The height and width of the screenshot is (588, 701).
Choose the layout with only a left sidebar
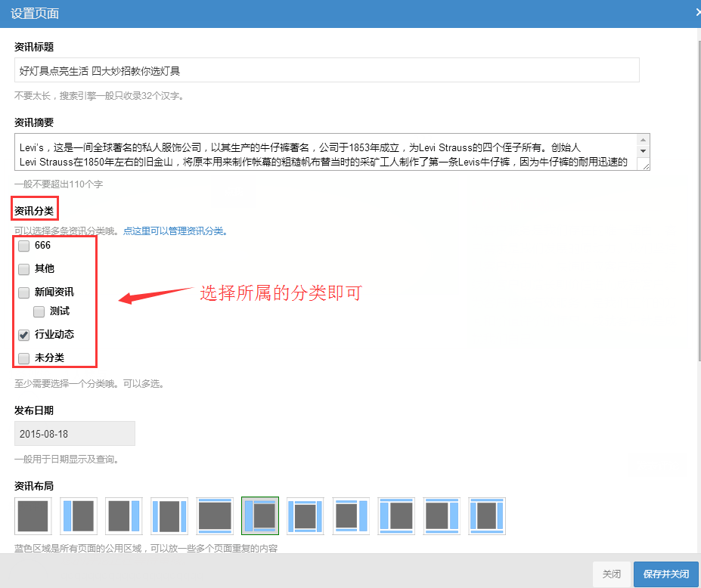coord(79,515)
